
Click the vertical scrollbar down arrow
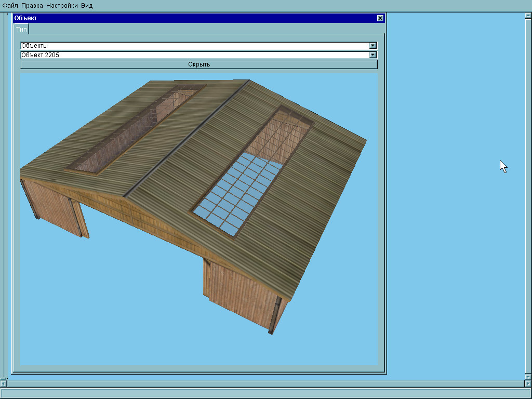click(528, 377)
